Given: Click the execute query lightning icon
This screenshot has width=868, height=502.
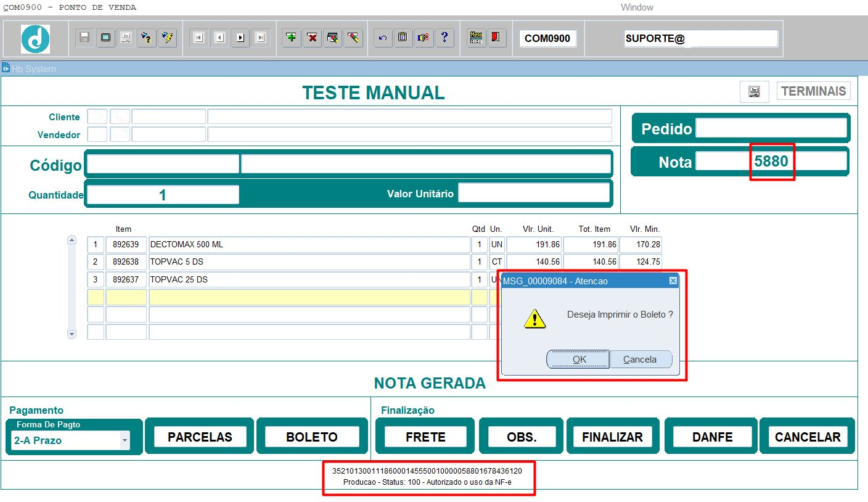Looking at the screenshot, I should pos(167,38).
